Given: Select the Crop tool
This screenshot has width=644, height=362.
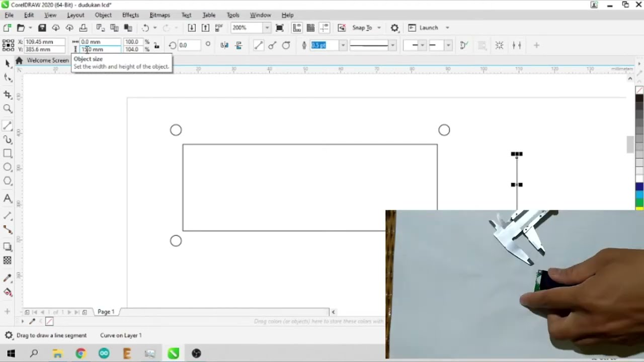Looking at the screenshot, I should click(x=8, y=95).
